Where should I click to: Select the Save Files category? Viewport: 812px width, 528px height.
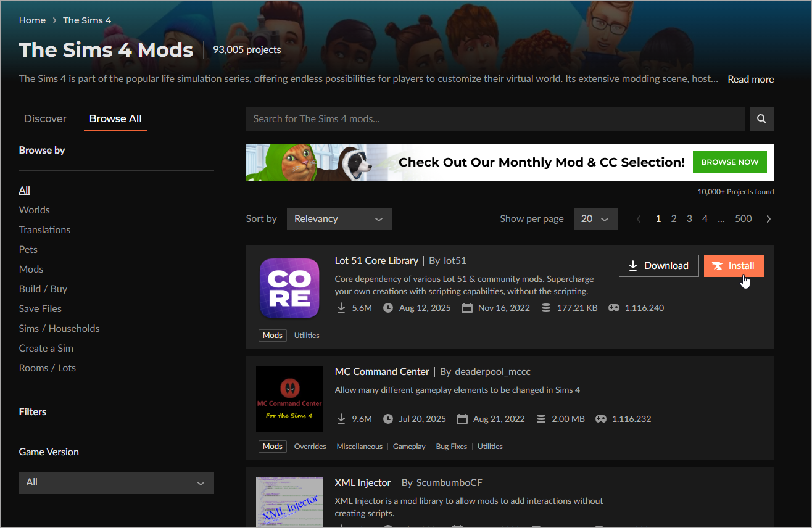[x=41, y=308]
